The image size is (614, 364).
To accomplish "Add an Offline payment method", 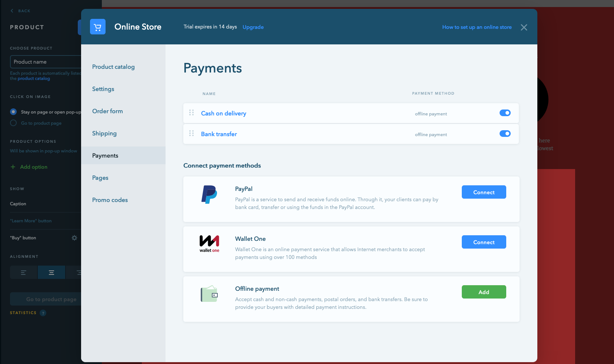I will coord(484,292).
